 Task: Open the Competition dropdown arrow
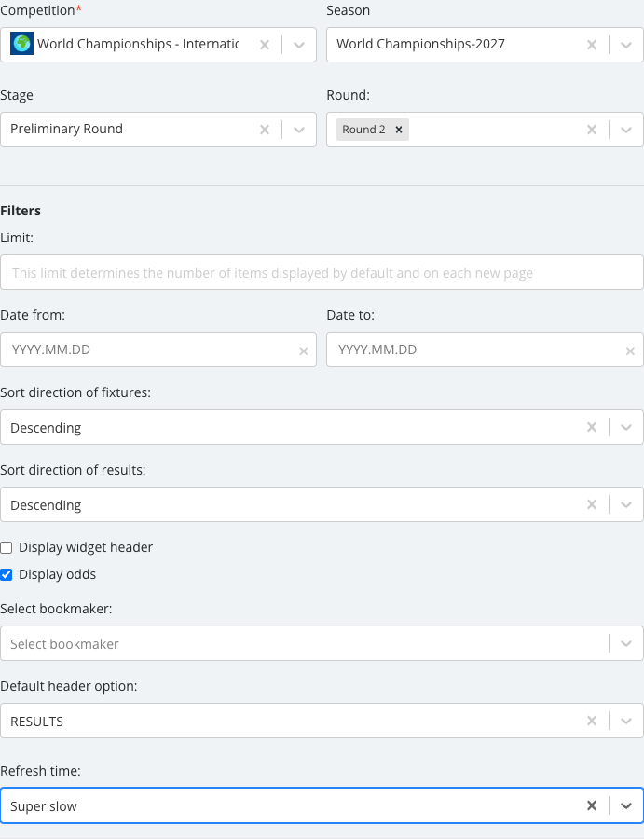coord(299,45)
